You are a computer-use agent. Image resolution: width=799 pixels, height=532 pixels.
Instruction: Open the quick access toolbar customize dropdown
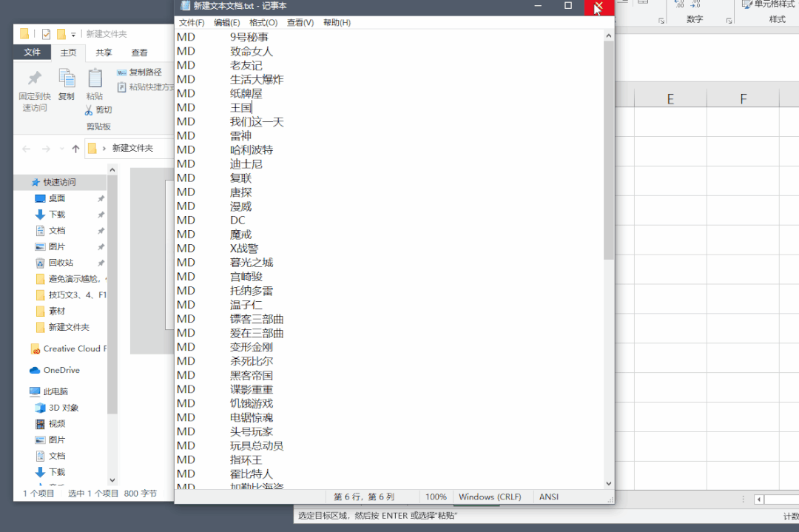point(73,35)
